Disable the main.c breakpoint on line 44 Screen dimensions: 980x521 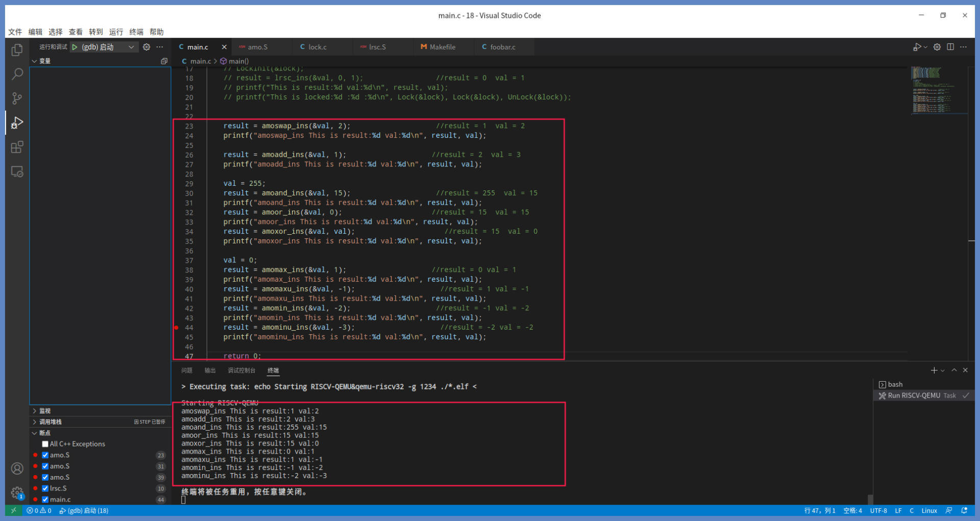pyautogui.click(x=45, y=500)
